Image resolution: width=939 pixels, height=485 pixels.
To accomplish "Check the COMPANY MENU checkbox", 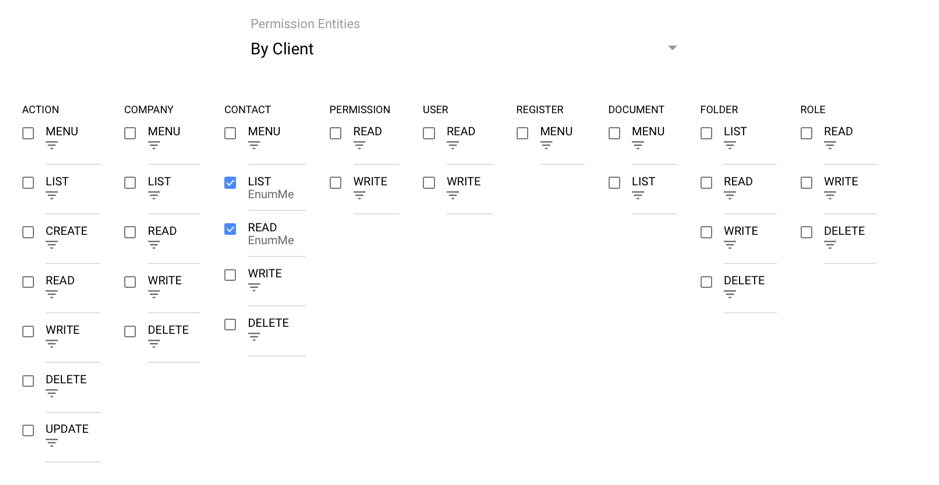I will [130, 133].
